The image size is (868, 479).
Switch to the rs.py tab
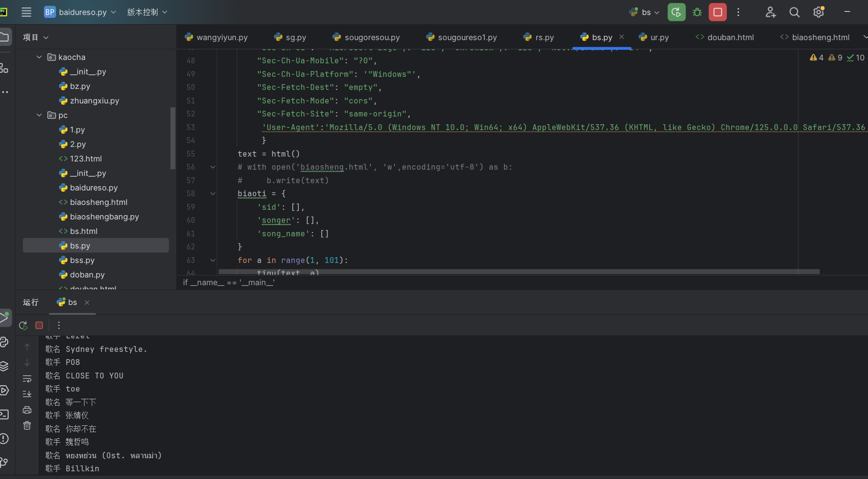tap(539, 37)
